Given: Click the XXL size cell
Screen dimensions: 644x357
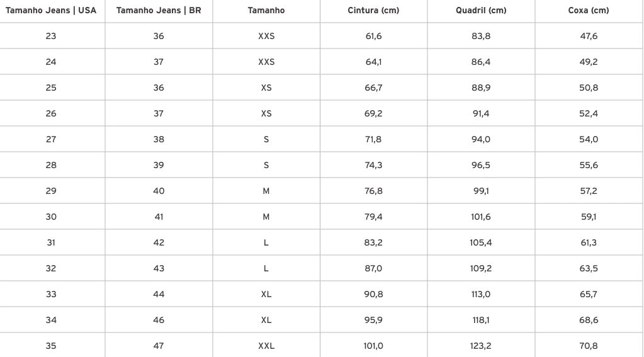Looking at the screenshot, I should pos(266,346).
